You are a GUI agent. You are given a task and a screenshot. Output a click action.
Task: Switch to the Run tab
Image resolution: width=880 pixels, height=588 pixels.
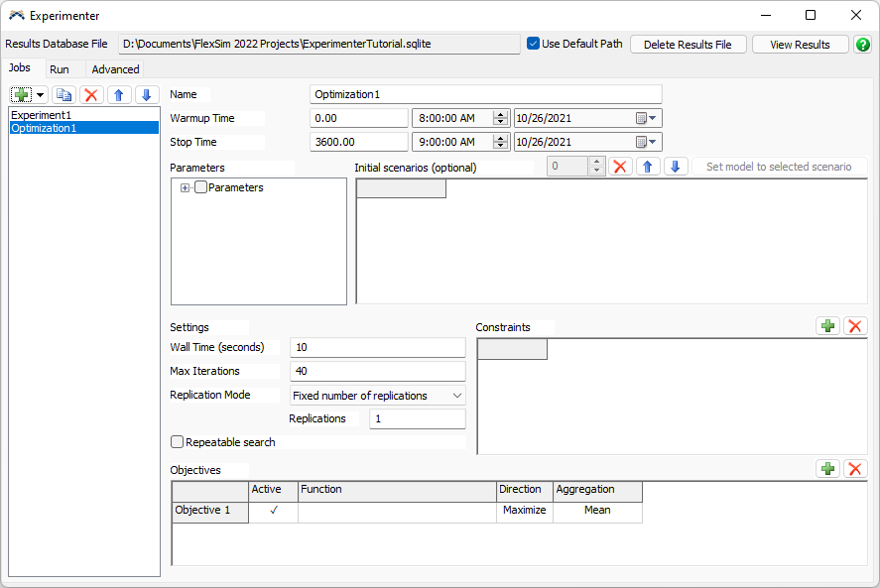(x=60, y=69)
